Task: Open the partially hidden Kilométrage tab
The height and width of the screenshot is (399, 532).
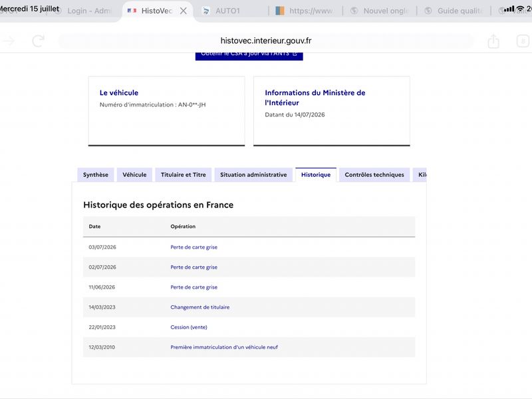Action: 420,175
